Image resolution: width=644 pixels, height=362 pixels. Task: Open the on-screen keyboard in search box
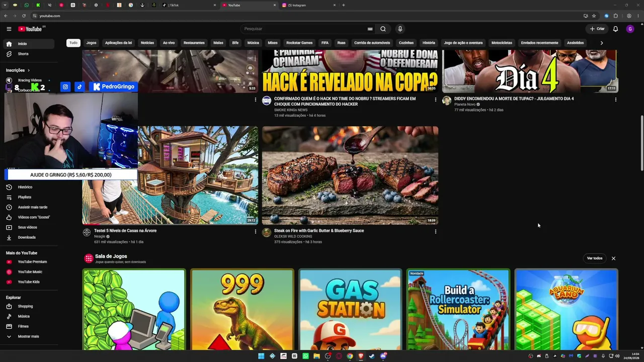click(x=370, y=29)
